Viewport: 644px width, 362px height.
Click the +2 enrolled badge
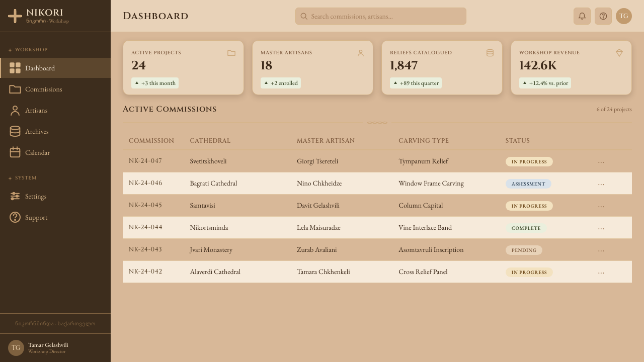click(x=281, y=83)
